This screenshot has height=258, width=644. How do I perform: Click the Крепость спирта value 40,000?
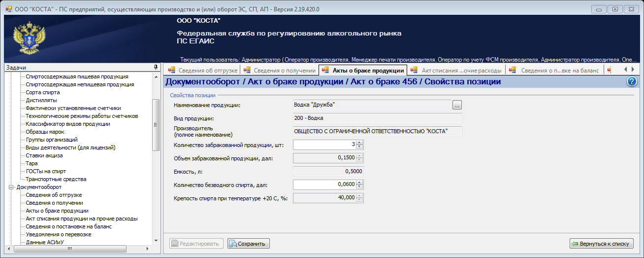pyautogui.click(x=324, y=198)
